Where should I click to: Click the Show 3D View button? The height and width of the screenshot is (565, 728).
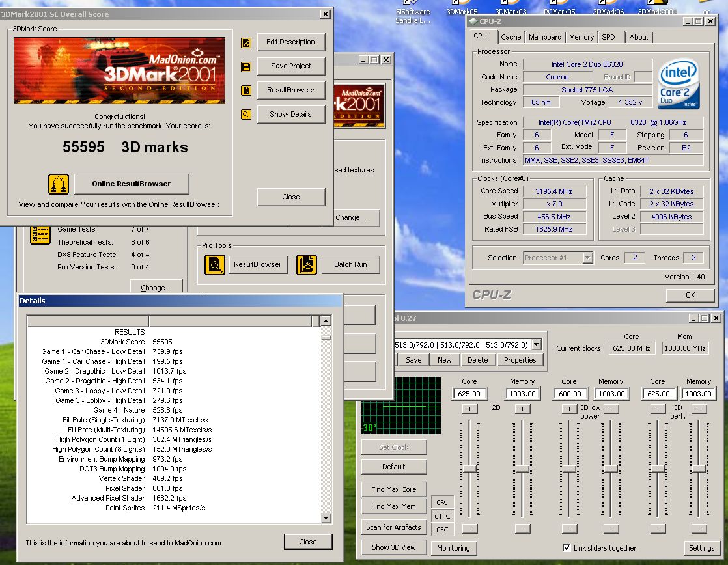394,548
